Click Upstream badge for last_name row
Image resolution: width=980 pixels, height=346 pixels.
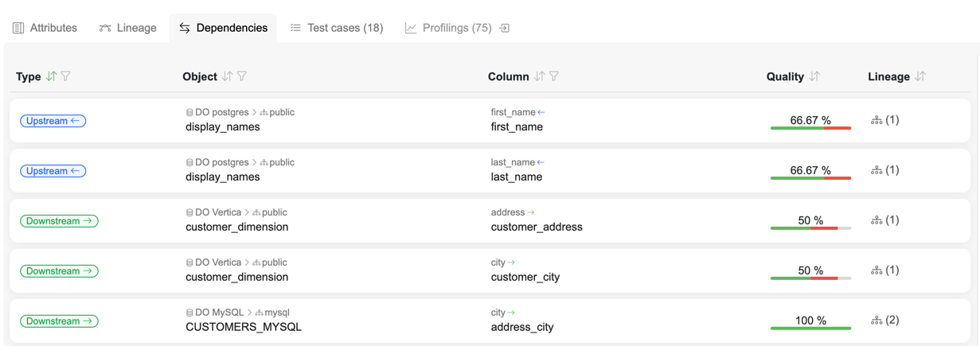coord(53,171)
